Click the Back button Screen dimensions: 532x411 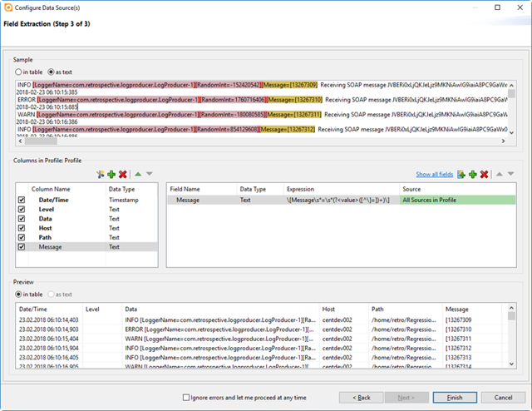point(361,398)
